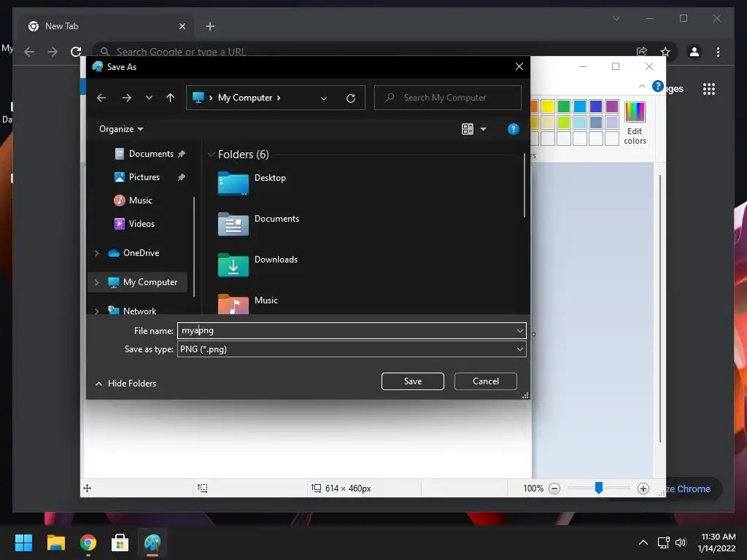Viewport: 747px width, 560px height.
Task: Zoom in in Paint status bar
Action: [x=643, y=489]
